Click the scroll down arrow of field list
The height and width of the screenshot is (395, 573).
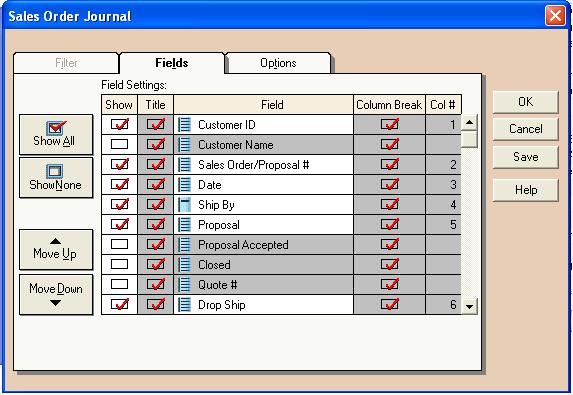470,306
